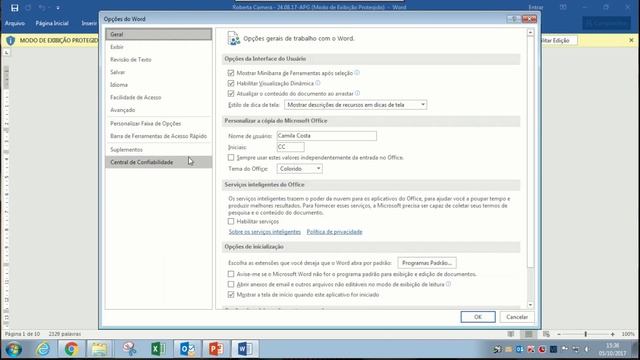This screenshot has width=640, height=360.
Task: Check Sempre usar estes valores independentemente
Action: (x=231, y=157)
